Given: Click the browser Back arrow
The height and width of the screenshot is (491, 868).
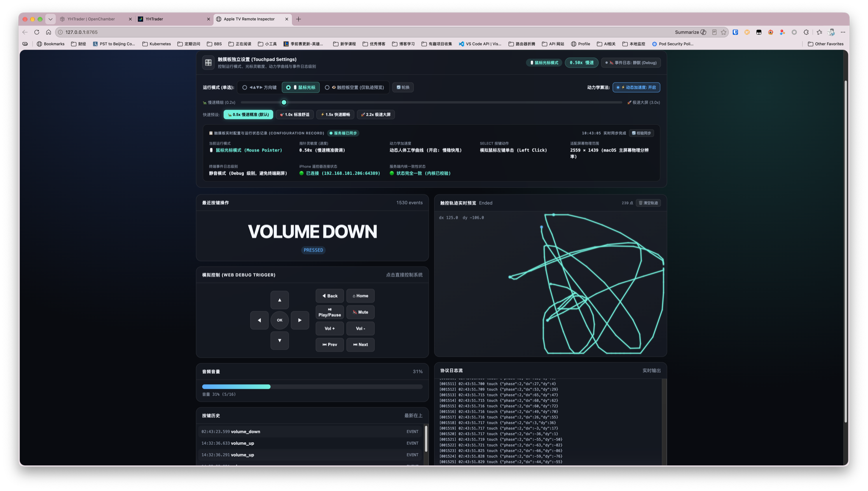Looking at the screenshot, I should pyautogui.click(x=25, y=32).
